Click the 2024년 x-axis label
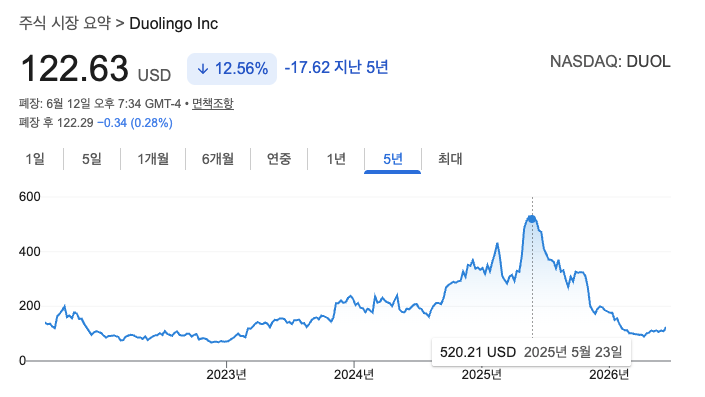 pyautogui.click(x=354, y=375)
